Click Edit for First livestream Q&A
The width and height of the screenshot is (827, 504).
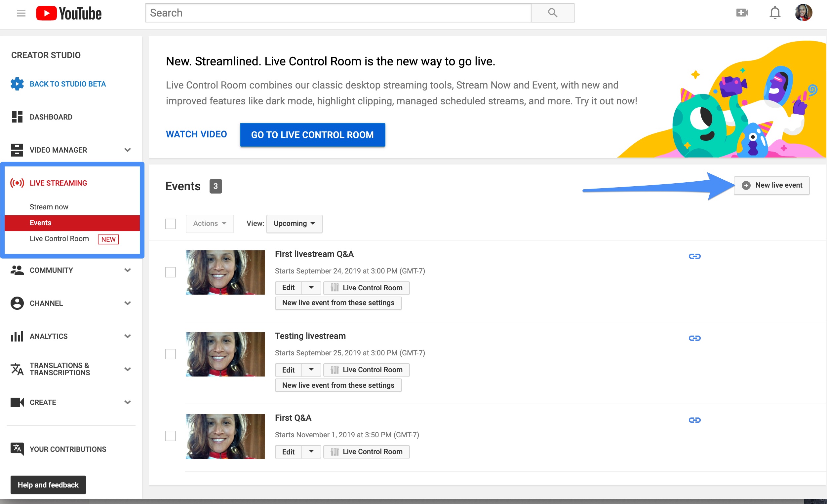pos(288,288)
